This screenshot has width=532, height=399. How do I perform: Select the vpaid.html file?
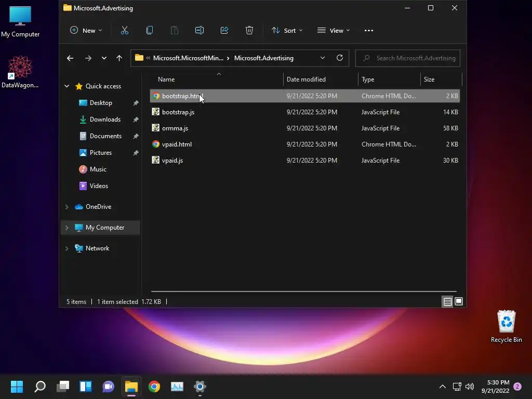(304, 144)
